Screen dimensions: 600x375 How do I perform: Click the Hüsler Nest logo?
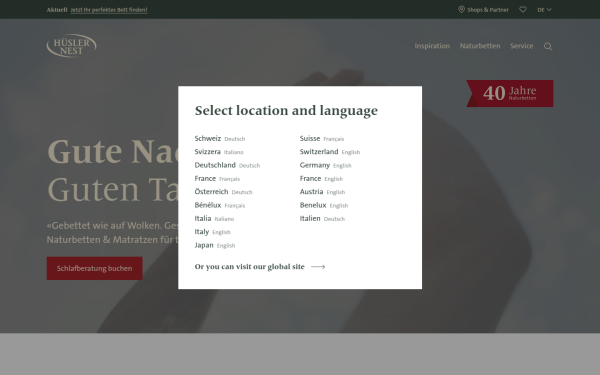72,46
